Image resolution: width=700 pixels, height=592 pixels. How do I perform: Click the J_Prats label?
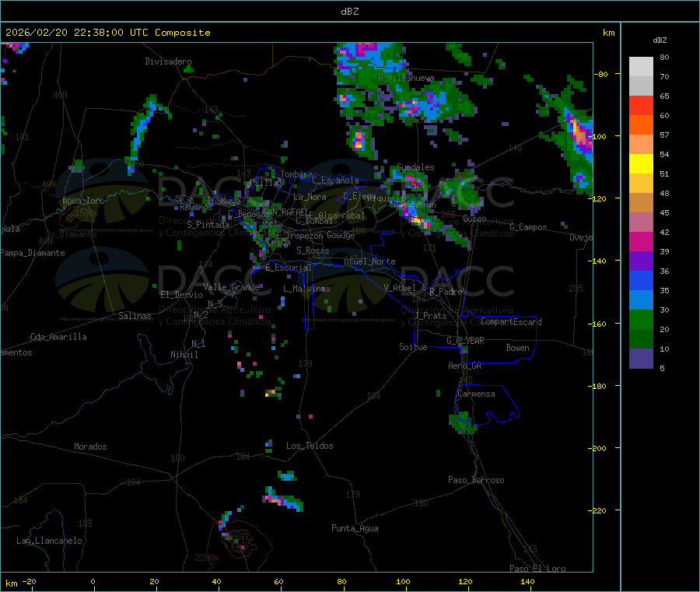click(431, 316)
